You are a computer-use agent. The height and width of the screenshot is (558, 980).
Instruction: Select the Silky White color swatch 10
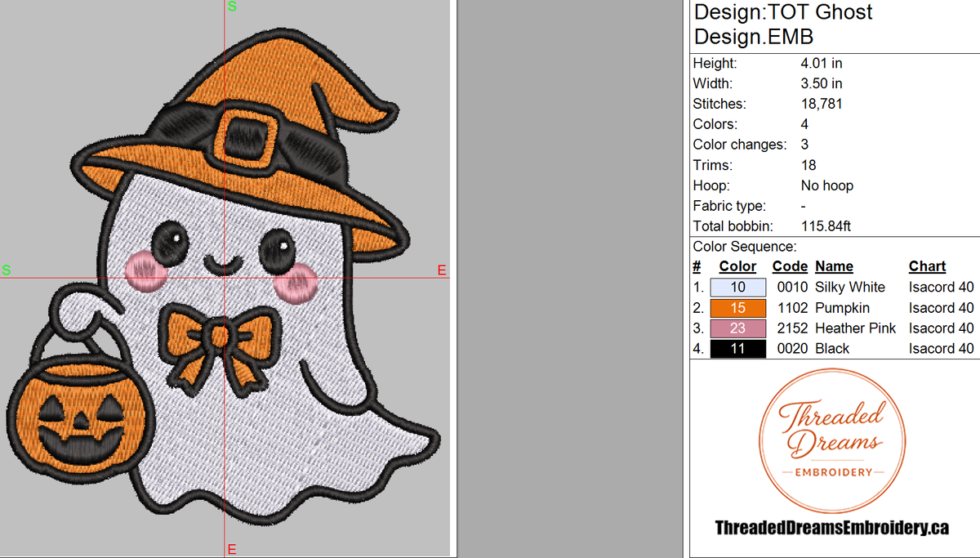(738, 288)
